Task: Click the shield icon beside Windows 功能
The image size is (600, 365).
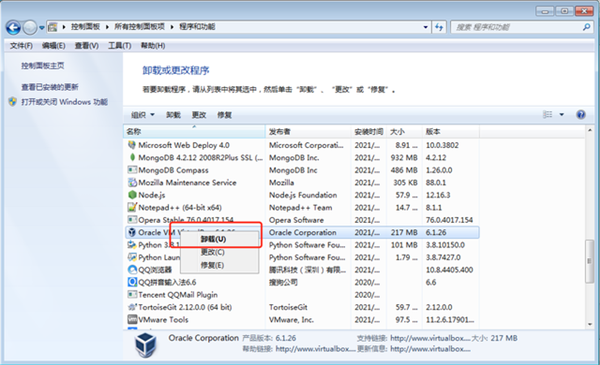Action: (x=13, y=102)
